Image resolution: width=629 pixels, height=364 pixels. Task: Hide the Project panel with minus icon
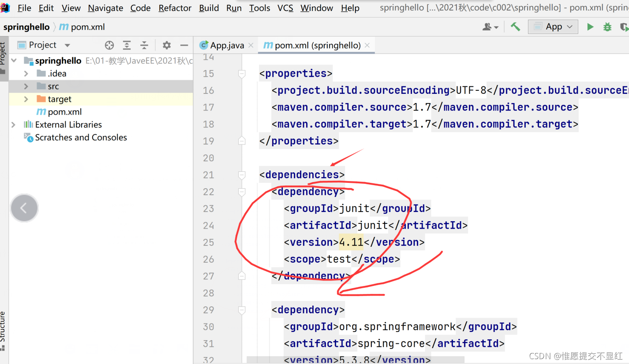[x=184, y=45]
